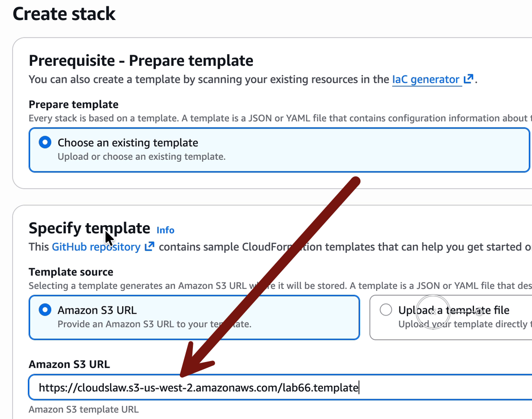Open the GitHub repository link
This screenshot has height=419, width=532.
(x=96, y=247)
